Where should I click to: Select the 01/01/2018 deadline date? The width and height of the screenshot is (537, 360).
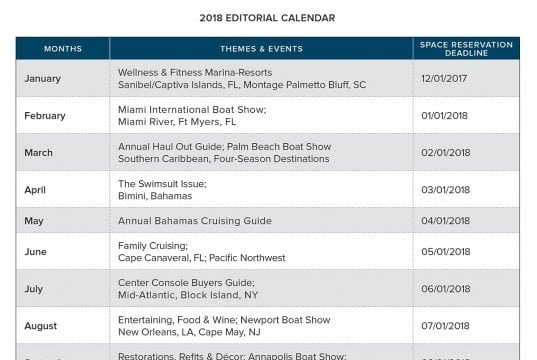point(444,115)
